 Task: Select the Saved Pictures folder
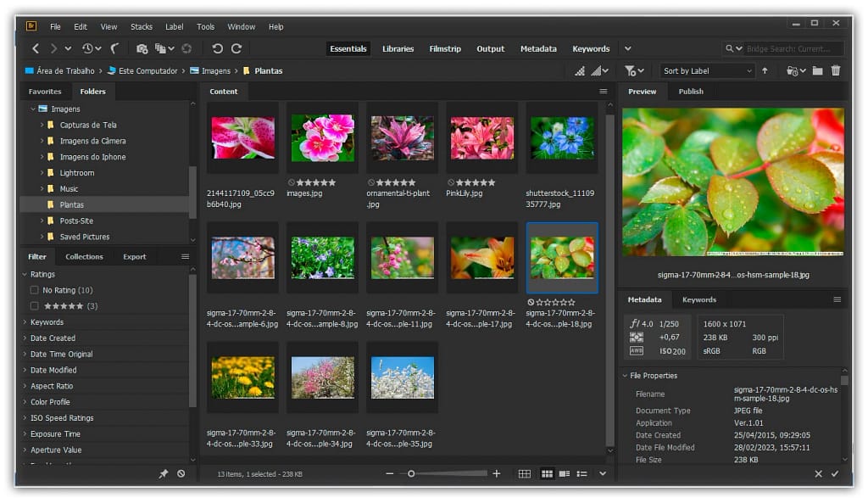[x=85, y=238]
